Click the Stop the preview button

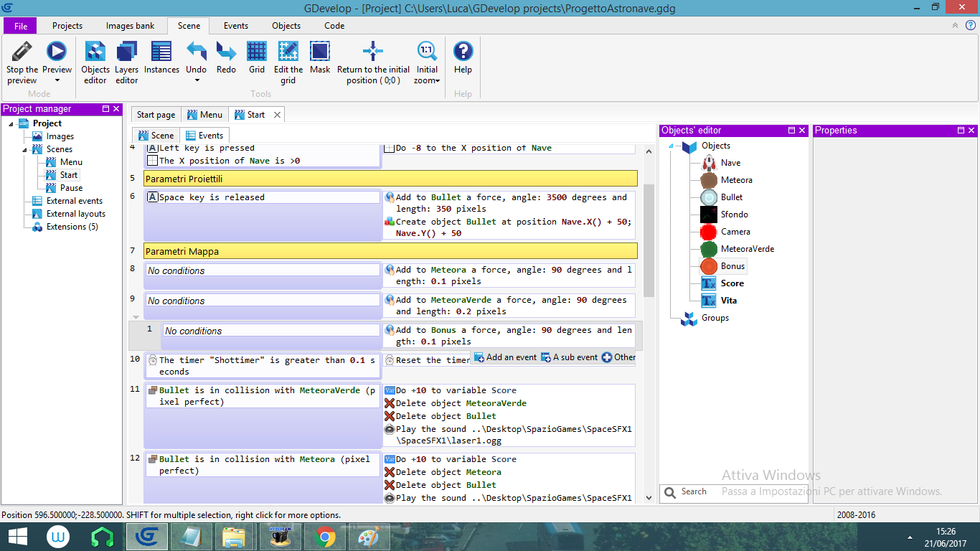(22, 63)
